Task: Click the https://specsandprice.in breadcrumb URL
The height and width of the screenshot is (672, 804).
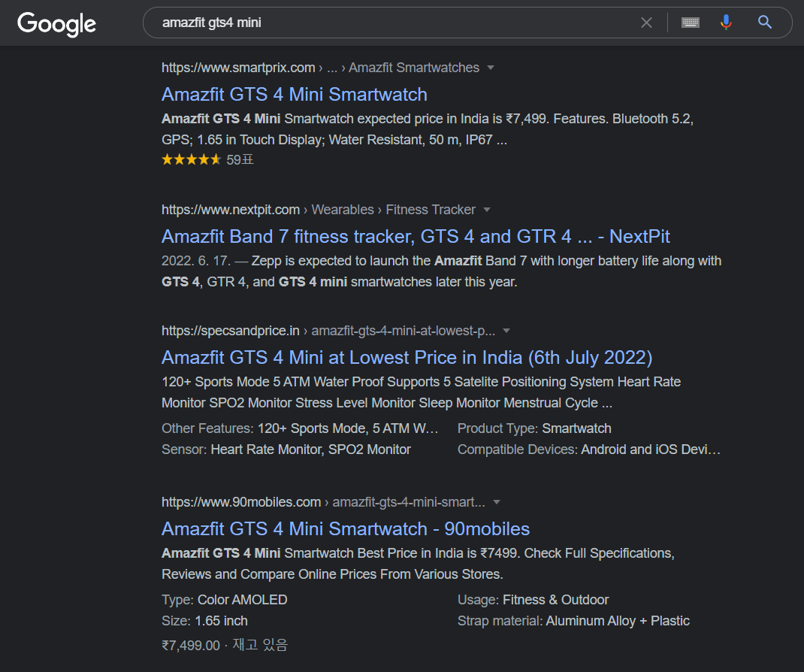Action: pyautogui.click(x=230, y=331)
